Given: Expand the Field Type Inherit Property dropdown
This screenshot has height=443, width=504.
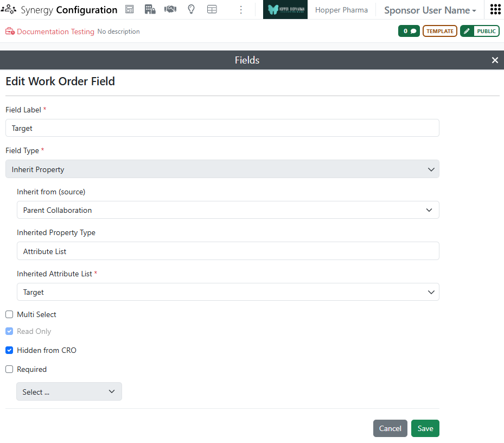Looking at the screenshot, I should [x=222, y=169].
